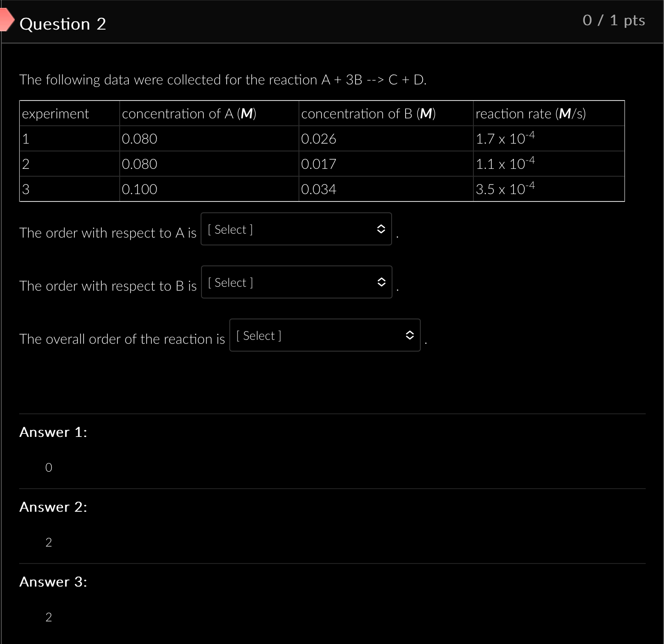The width and height of the screenshot is (664, 644).
Task: Open the dropdown for the order with respect to A
Action: (x=296, y=229)
